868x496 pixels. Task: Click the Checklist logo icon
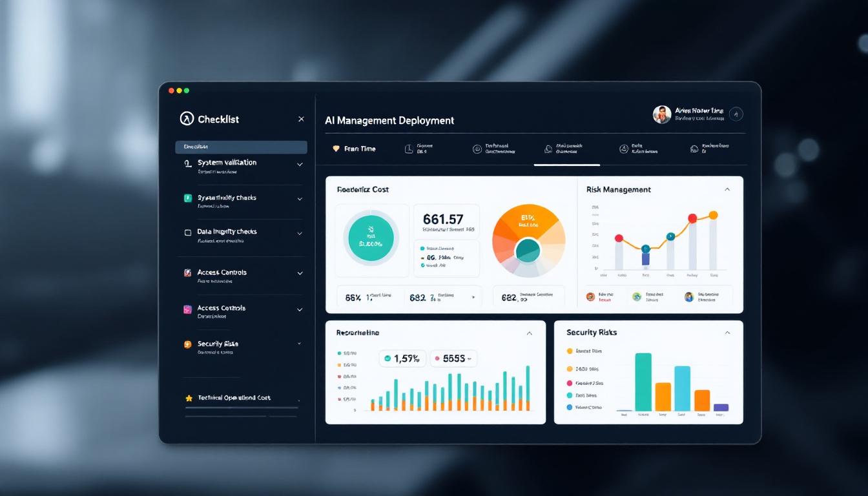click(187, 119)
